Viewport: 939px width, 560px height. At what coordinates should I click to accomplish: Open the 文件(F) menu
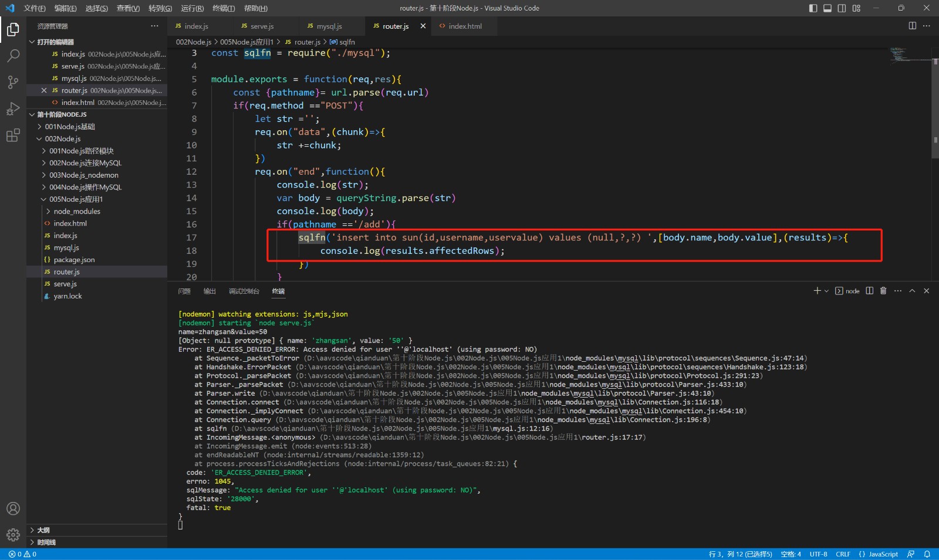[34, 8]
